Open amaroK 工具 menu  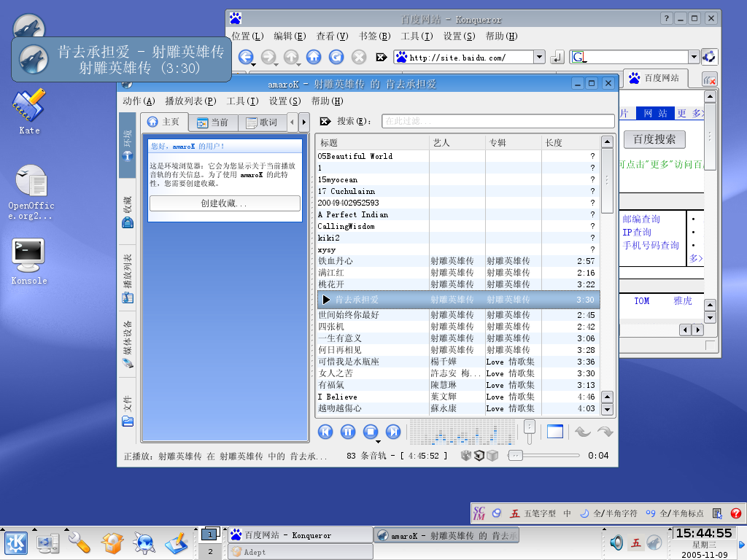(x=242, y=101)
